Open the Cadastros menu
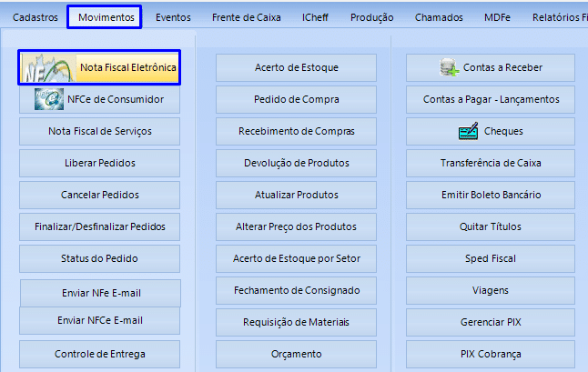Screen dimensions: 588x372 tap(35, 17)
